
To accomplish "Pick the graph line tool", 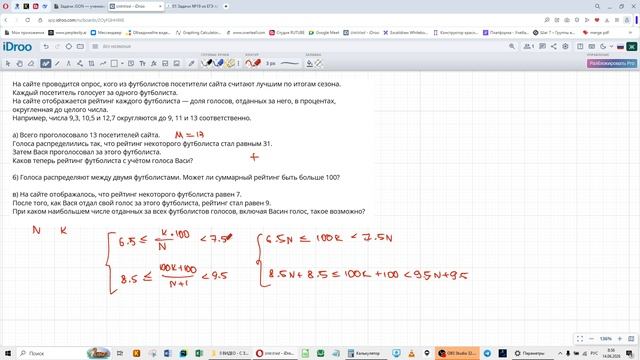I will point(103,63).
